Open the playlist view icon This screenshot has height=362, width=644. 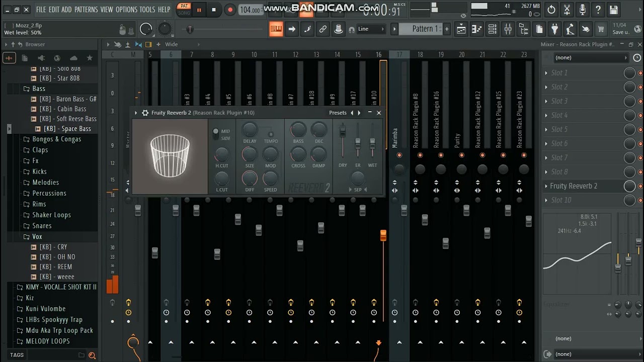point(461,29)
